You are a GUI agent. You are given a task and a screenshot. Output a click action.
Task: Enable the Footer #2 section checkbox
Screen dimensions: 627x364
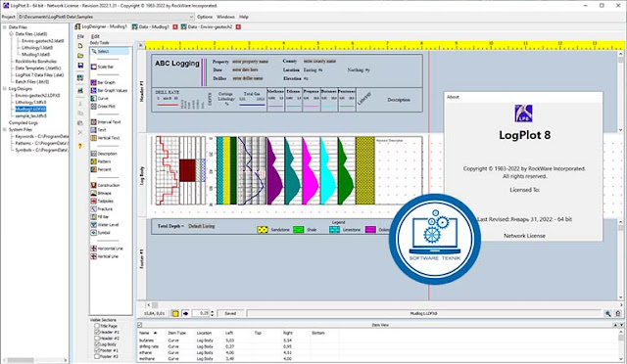pyautogui.click(x=97, y=356)
